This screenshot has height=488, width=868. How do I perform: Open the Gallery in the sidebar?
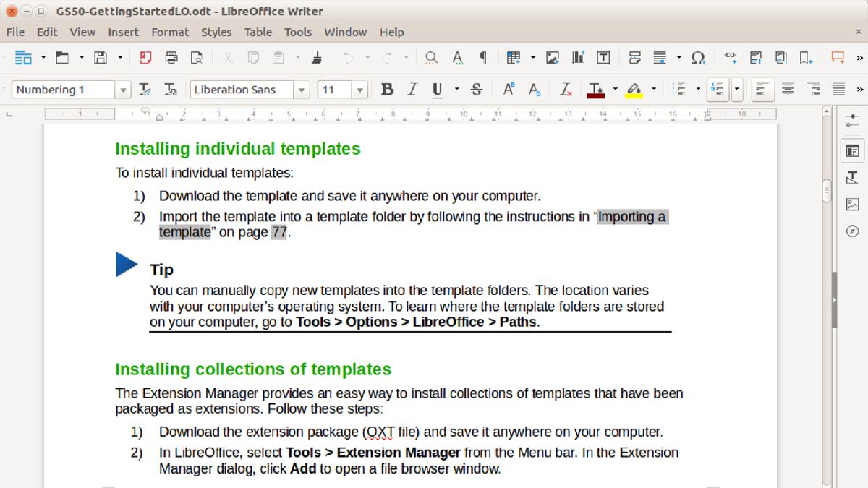pos(852,204)
